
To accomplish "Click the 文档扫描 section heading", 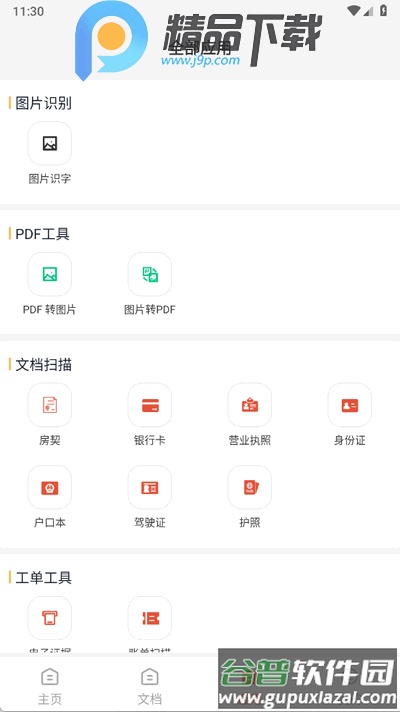I will 43,365.
